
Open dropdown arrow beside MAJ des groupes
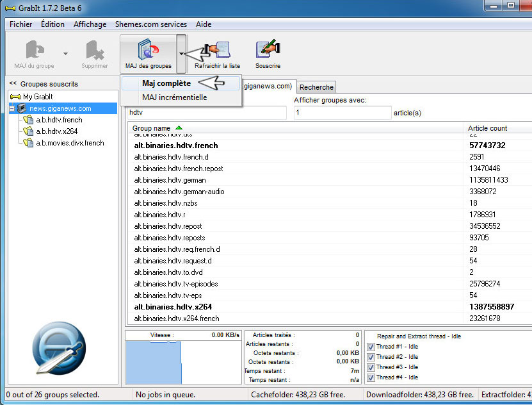click(x=182, y=54)
